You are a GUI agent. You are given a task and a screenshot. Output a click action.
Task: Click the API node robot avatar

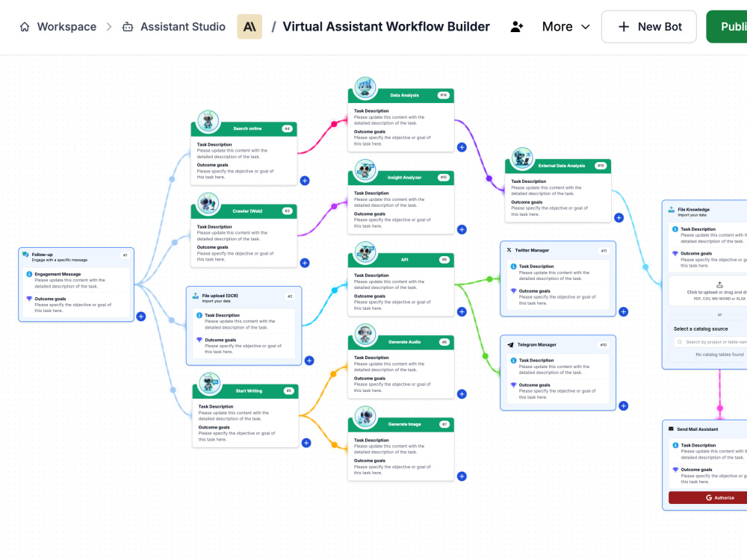click(365, 252)
